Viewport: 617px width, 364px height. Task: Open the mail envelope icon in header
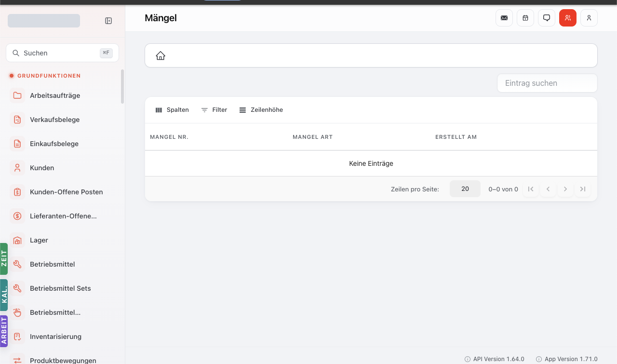point(504,18)
